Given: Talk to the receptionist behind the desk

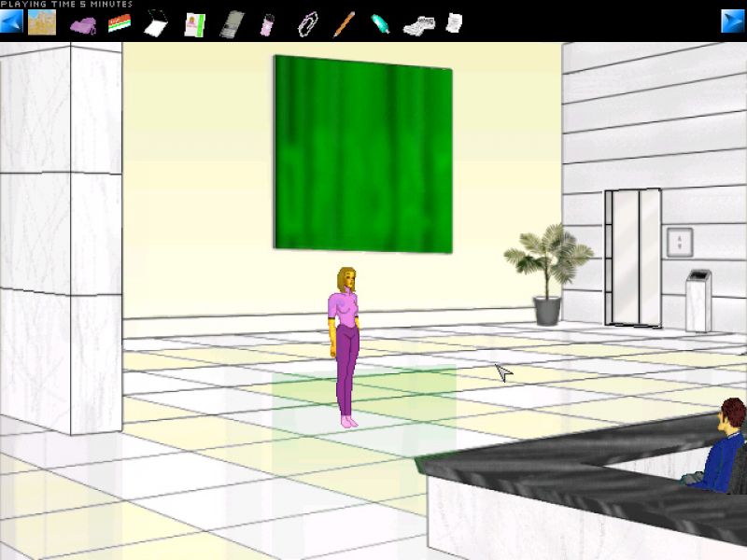Looking at the screenshot, I should click(x=723, y=446).
